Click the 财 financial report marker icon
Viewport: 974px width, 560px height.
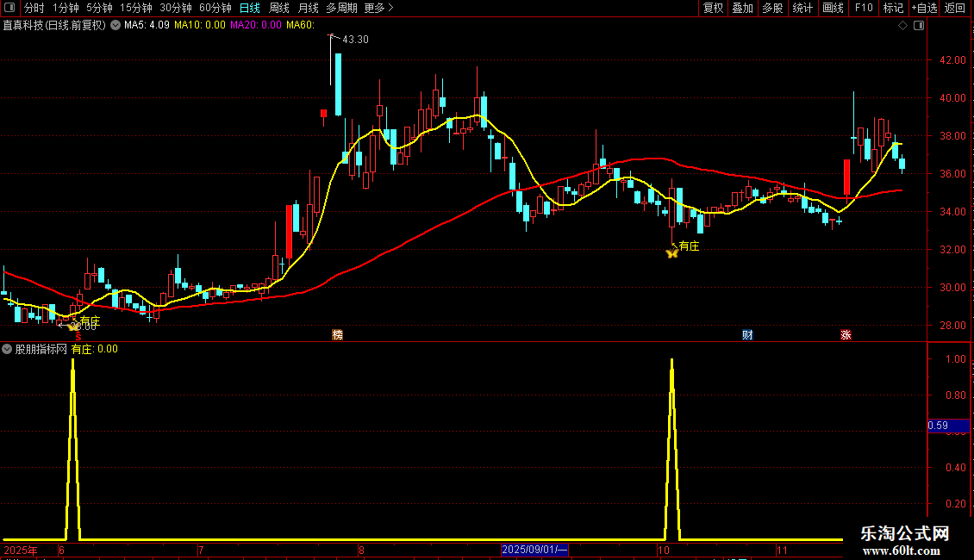tap(747, 335)
